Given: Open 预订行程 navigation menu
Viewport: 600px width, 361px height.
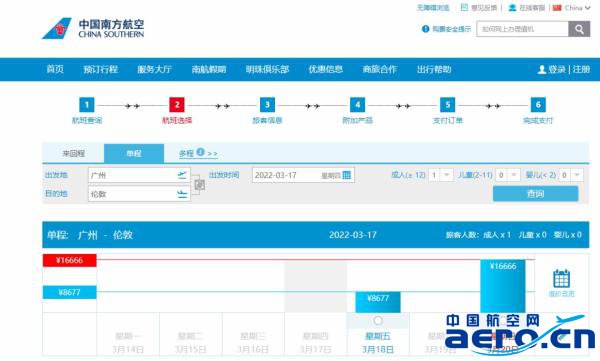Looking at the screenshot, I should (101, 69).
